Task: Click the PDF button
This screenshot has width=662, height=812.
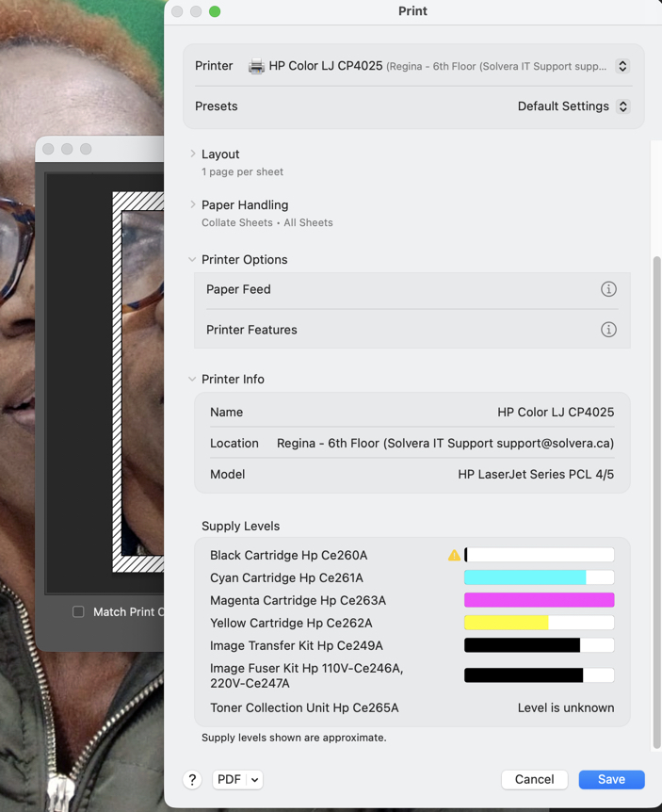Action: (229, 779)
